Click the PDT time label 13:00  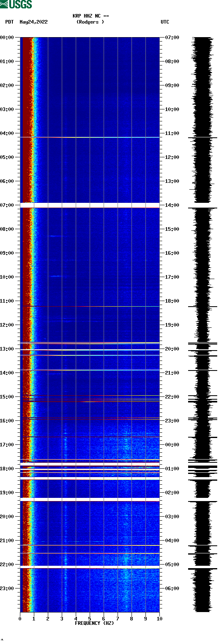pos(7,349)
